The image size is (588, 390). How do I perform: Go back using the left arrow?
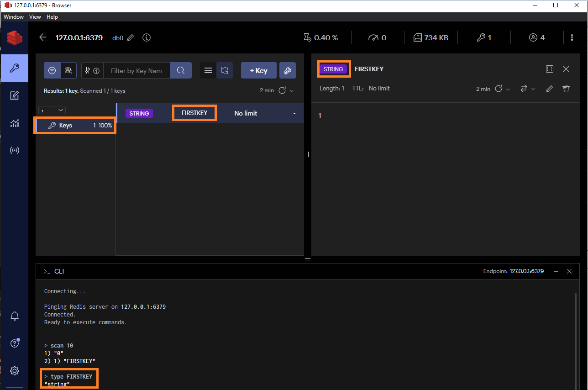[43, 37]
